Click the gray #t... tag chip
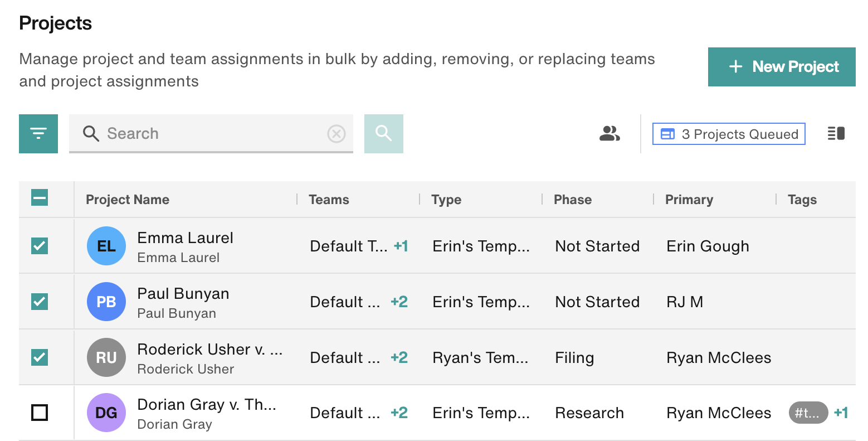868x441 pixels. pos(808,413)
